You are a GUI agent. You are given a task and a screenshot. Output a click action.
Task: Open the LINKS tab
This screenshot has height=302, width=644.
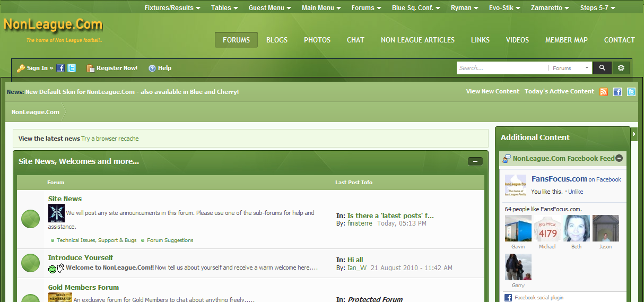click(x=480, y=40)
